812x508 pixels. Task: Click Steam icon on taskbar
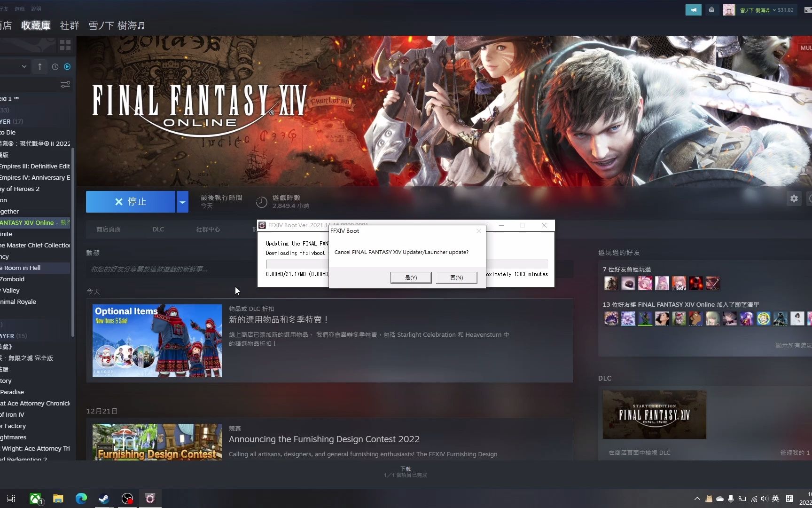tap(104, 499)
